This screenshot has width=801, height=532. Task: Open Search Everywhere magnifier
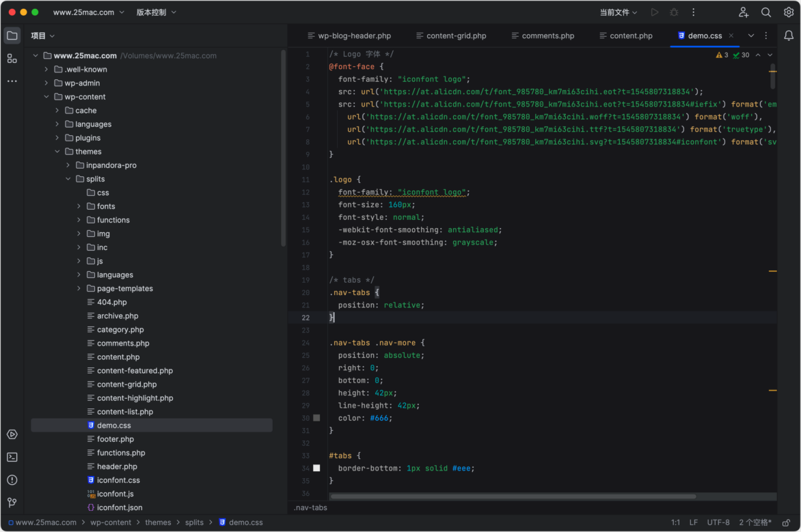(x=765, y=12)
